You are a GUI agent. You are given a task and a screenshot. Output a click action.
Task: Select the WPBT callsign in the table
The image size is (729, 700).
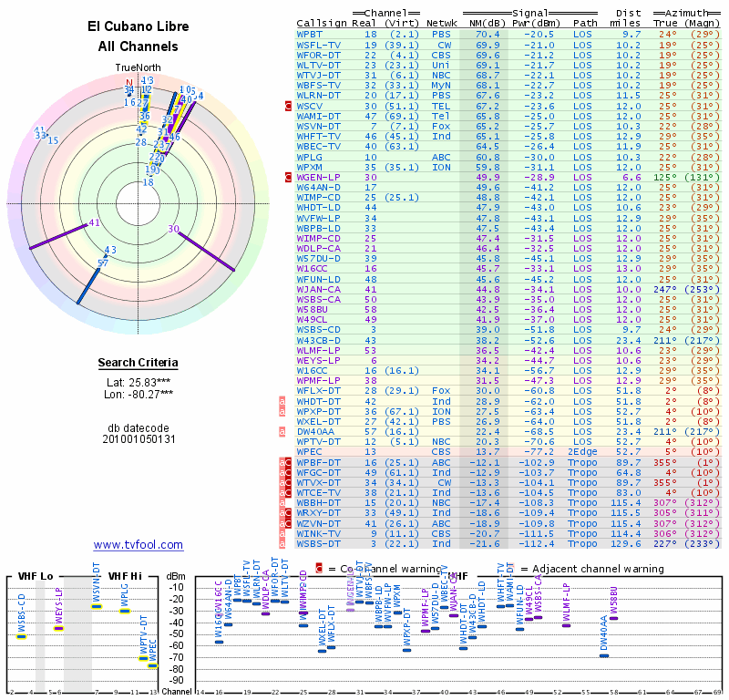coord(309,34)
